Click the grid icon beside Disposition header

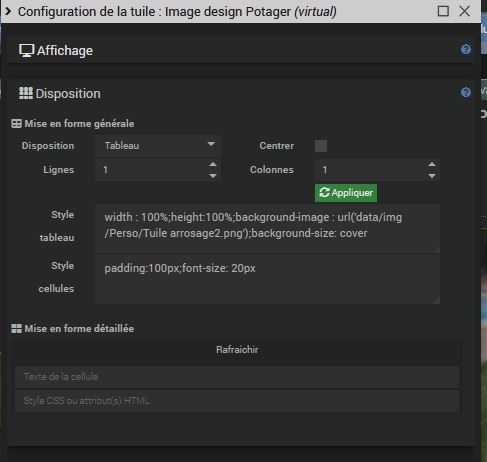(26, 93)
